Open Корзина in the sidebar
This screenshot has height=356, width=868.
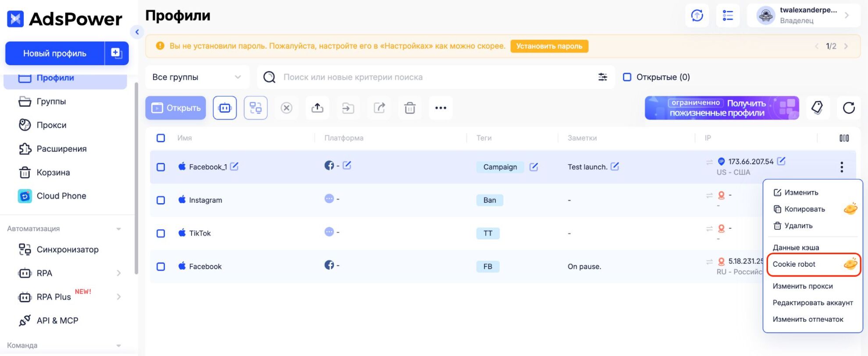click(53, 173)
